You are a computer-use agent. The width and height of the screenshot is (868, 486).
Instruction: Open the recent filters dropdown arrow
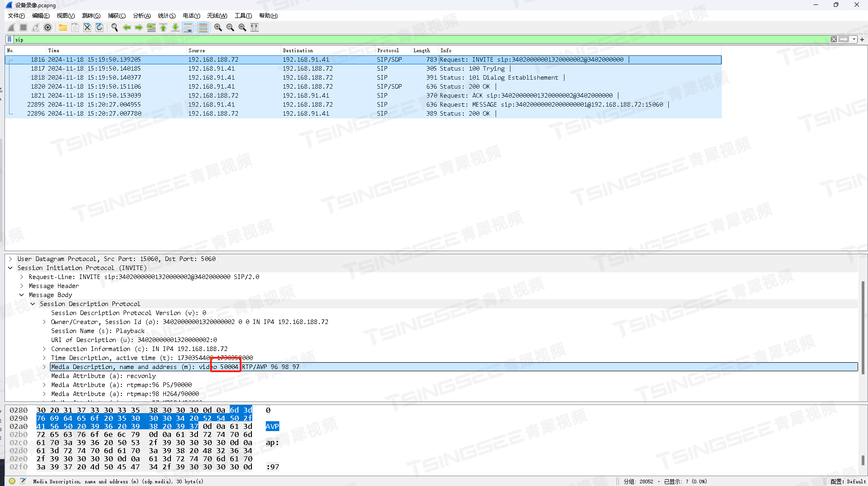[x=854, y=40]
